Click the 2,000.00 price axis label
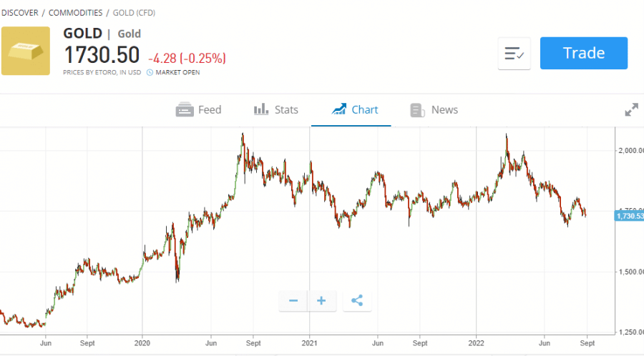The width and height of the screenshot is (644, 356). [x=630, y=151]
